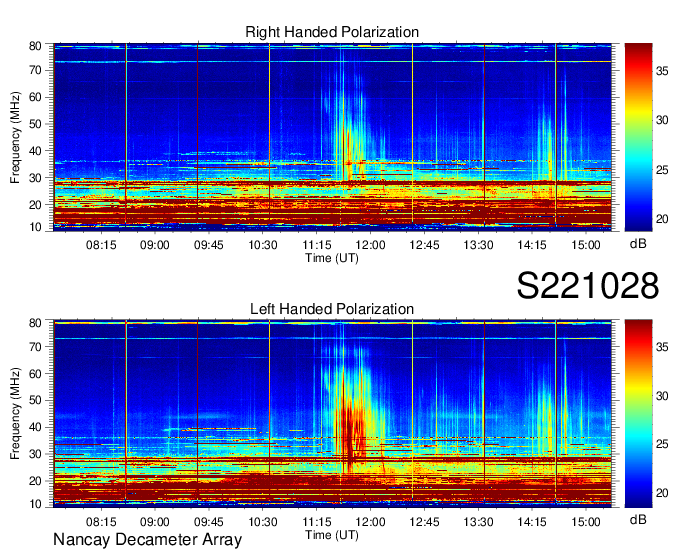Click the S221028 observation label
680x552 pixels.
(588, 286)
